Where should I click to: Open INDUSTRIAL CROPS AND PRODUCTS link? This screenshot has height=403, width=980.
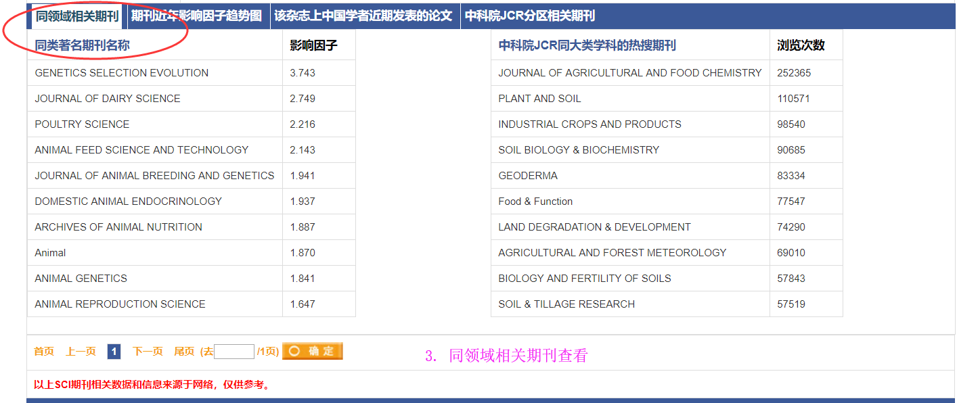point(589,124)
